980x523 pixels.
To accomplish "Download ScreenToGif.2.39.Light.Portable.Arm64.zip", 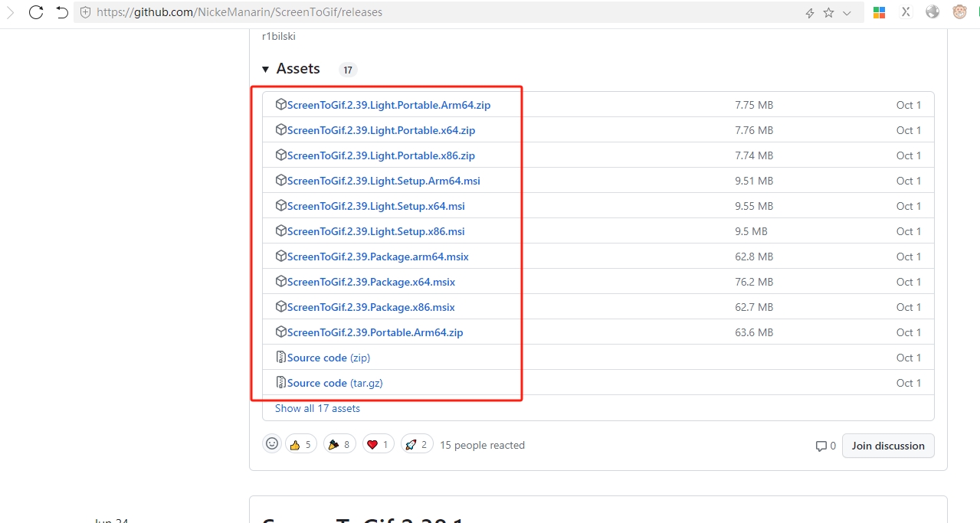I will pos(388,105).
